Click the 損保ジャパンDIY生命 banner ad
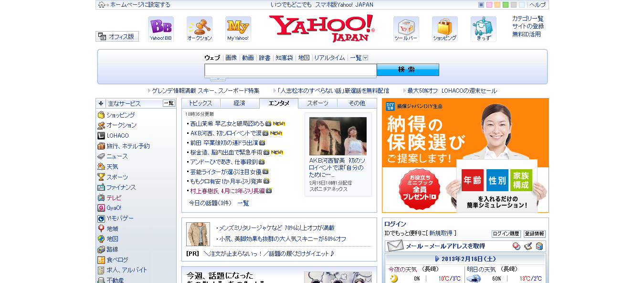The width and height of the screenshot is (644, 283). [465, 155]
